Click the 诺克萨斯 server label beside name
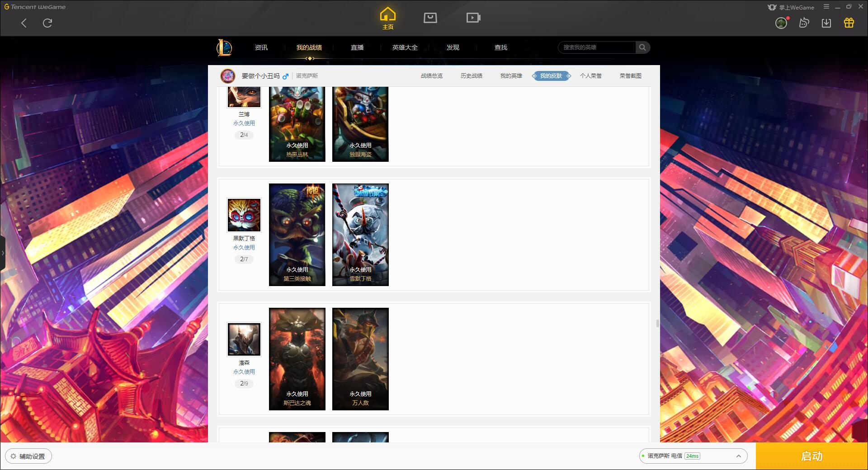This screenshot has width=868, height=470. [307, 76]
